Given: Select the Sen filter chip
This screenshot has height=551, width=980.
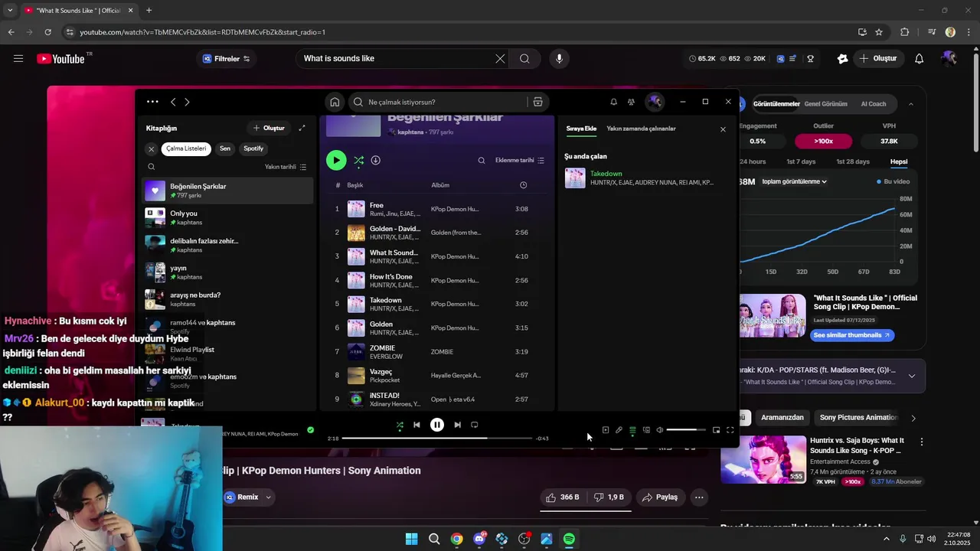Looking at the screenshot, I should point(224,148).
